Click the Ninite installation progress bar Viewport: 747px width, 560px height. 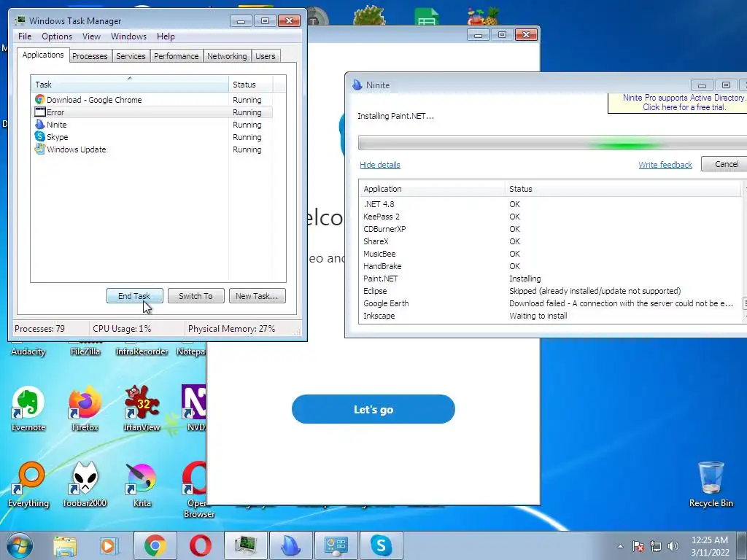[553, 143]
